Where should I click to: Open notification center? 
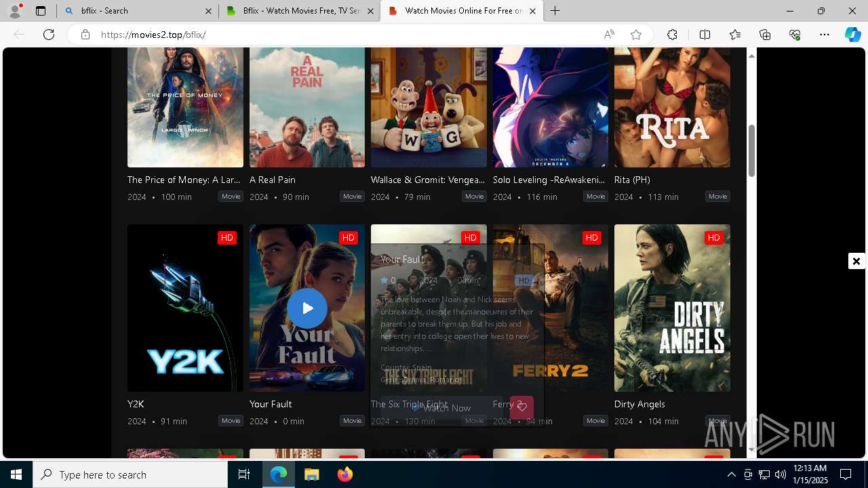[846, 474]
